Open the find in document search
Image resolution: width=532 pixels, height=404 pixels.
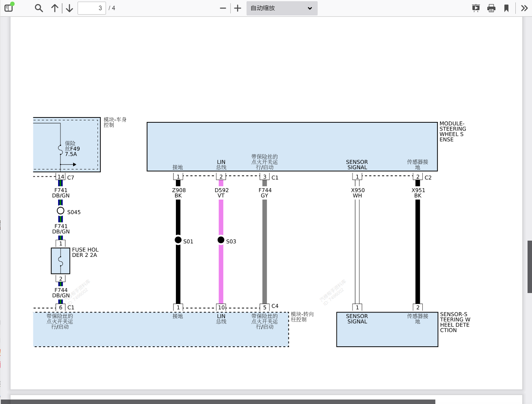coord(39,8)
